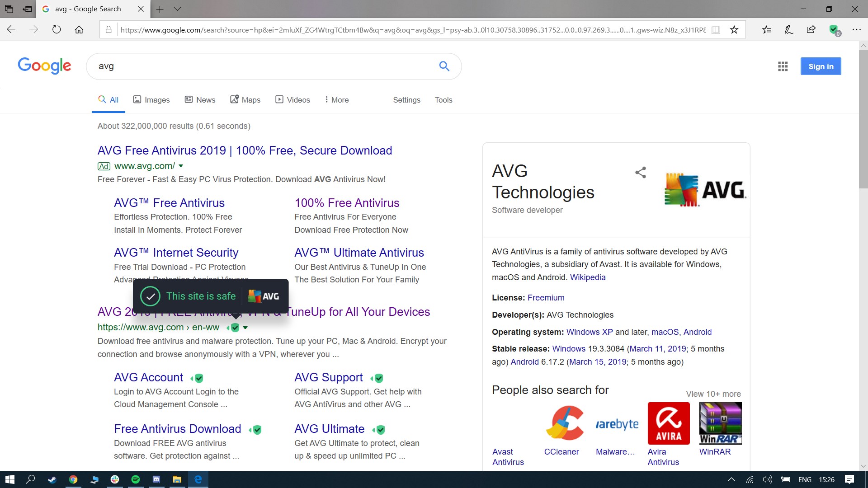Click the Add notes pen icon
This screenshot has height=488, width=868.
pos(788,30)
